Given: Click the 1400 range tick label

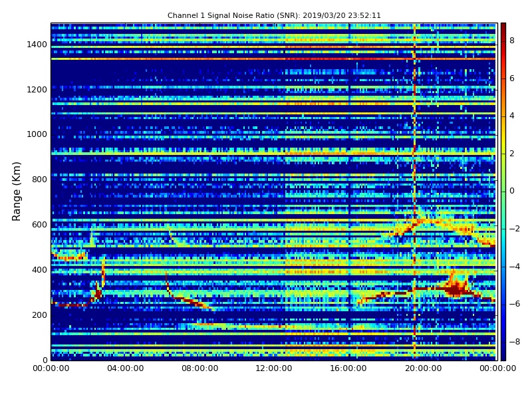Looking at the screenshot, I should (x=37, y=45).
